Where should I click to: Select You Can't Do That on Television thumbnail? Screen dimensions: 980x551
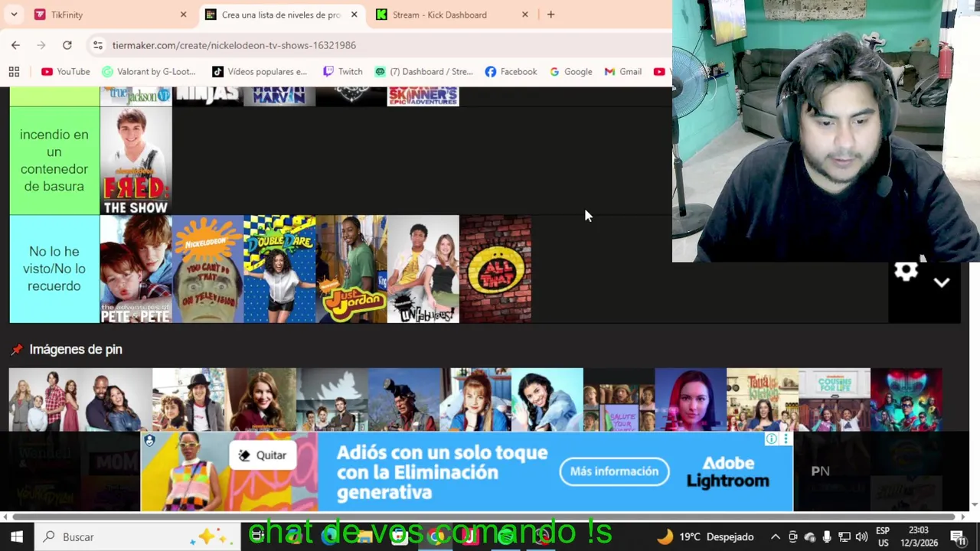coord(207,269)
